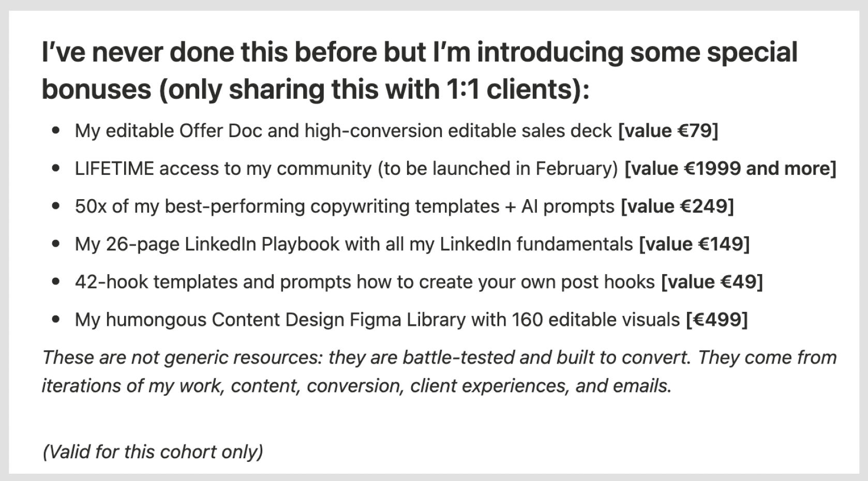The image size is (868, 481).
Task: Click the bold "[value €79]" text
Action: click(668, 131)
